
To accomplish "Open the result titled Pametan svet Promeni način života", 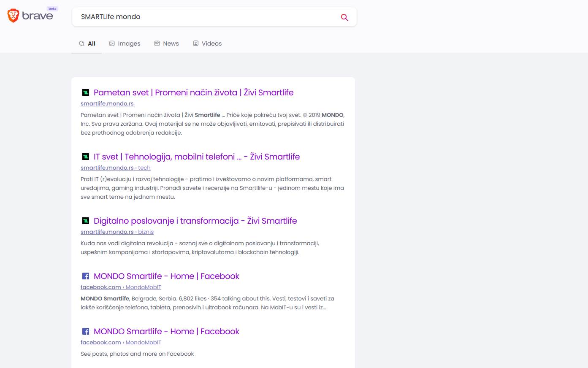I will point(193,92).
